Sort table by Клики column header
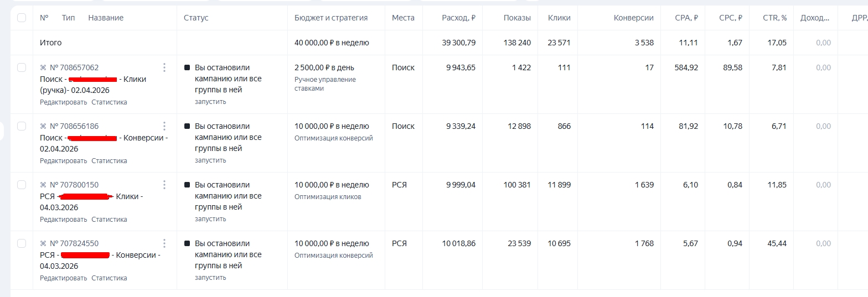 coord(559,18)
